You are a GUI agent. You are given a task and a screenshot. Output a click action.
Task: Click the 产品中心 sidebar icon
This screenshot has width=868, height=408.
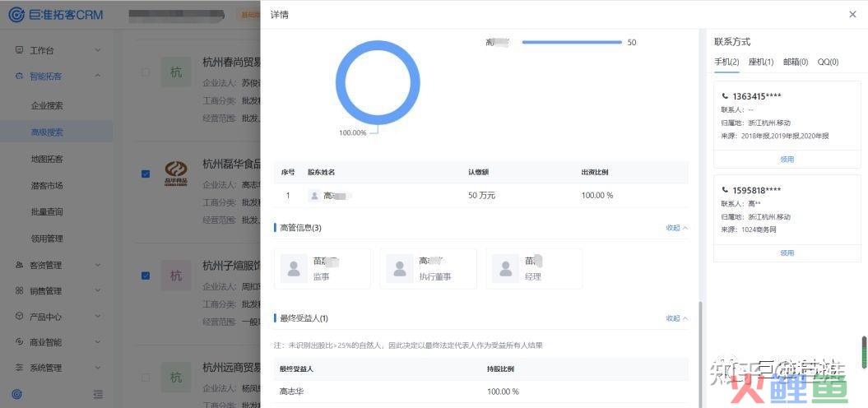tap(20, 317)
